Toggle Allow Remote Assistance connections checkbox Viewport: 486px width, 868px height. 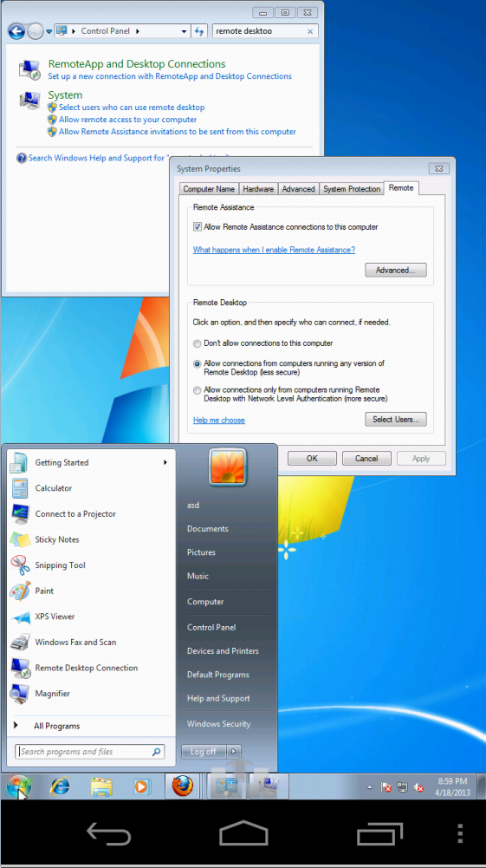click(198, 227)
